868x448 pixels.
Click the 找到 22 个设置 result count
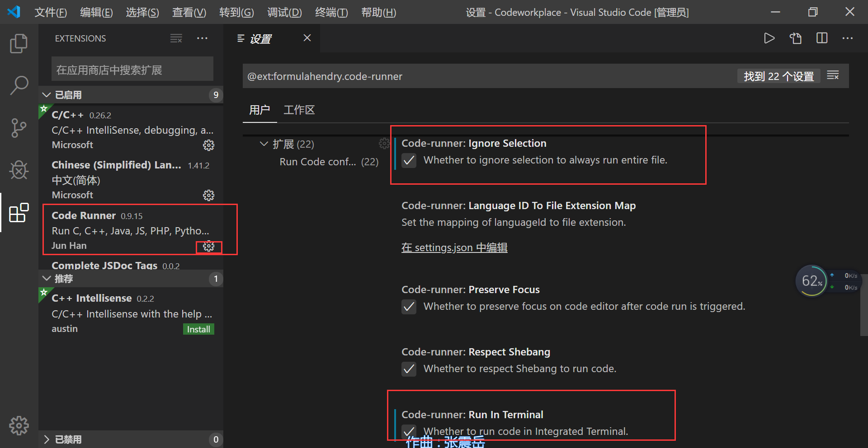point(778,76)
